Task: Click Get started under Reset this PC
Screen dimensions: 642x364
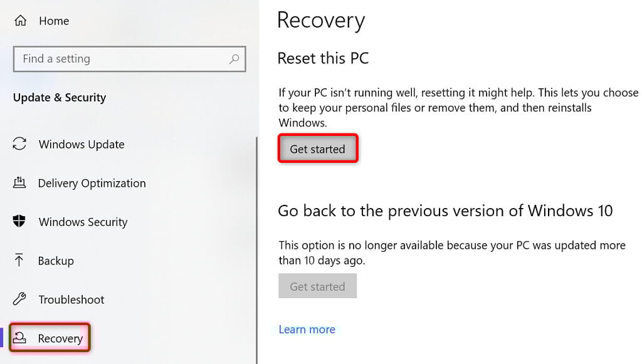Action: coord(317,149)
